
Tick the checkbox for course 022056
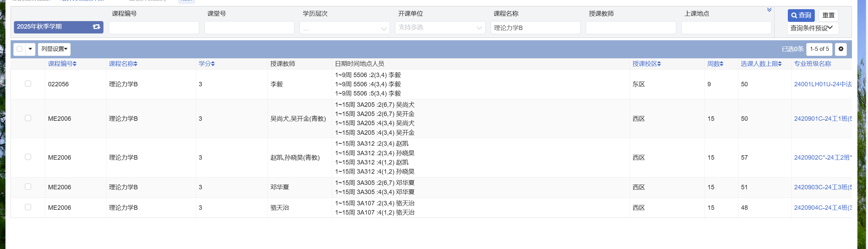tap(28, 84)
